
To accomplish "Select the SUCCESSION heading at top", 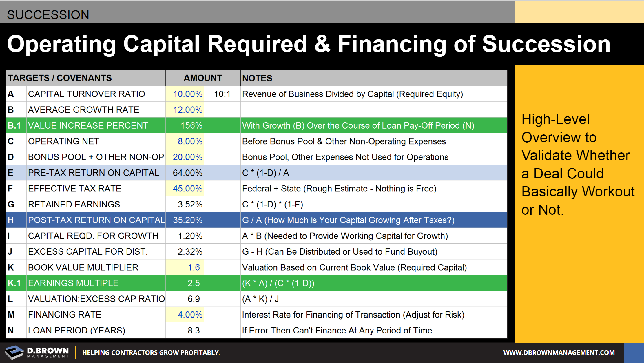I will click(48, 15).
